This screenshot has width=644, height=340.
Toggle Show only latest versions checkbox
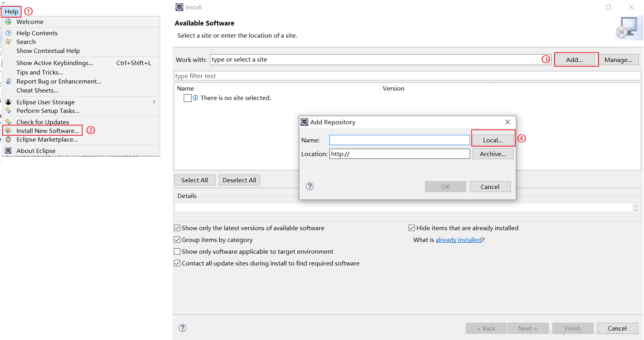point(177,228)
